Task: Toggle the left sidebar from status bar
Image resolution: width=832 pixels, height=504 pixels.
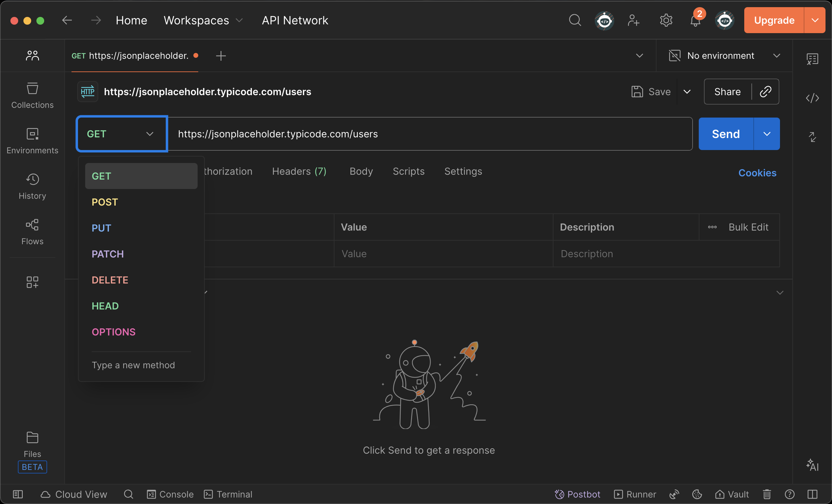Action: [18, 494]
